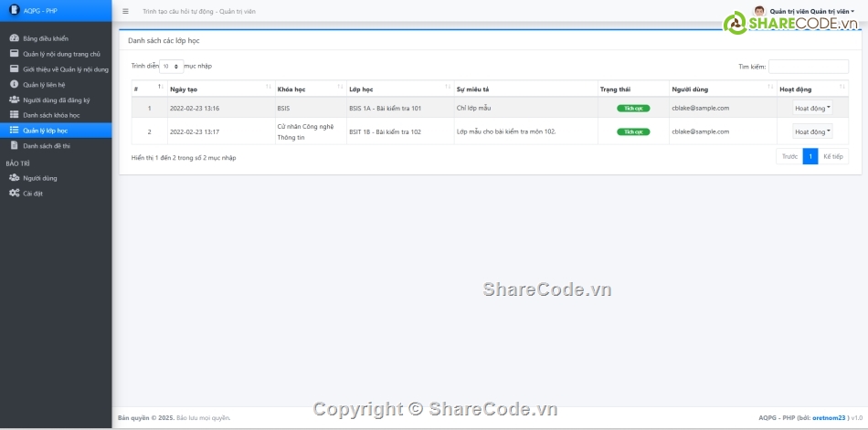The image size is (868, 430).
Task: Open the Cài đặt gears icon
Action: [14, 194]
